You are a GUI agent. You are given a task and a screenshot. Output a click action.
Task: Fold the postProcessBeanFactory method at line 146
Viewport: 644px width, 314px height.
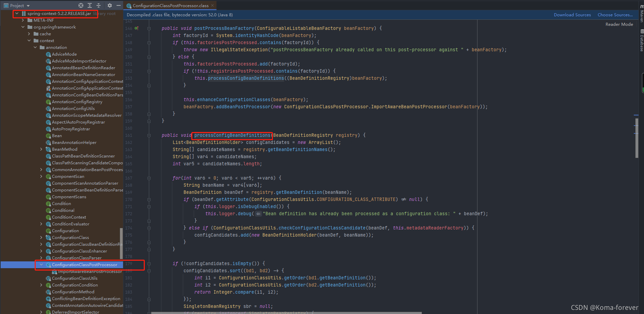coord(149,29)
